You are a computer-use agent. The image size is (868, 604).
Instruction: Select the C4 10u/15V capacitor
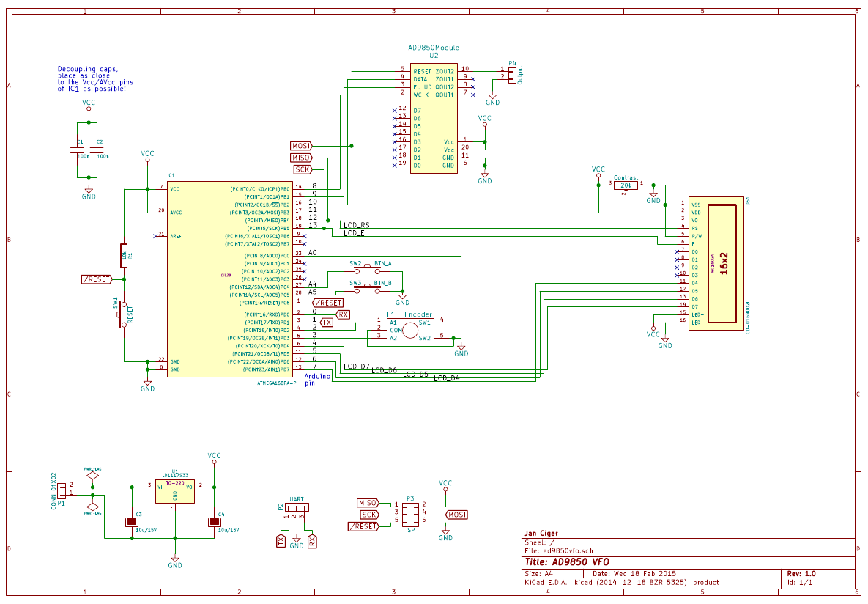pyautogui.click(x=214, y=521)
